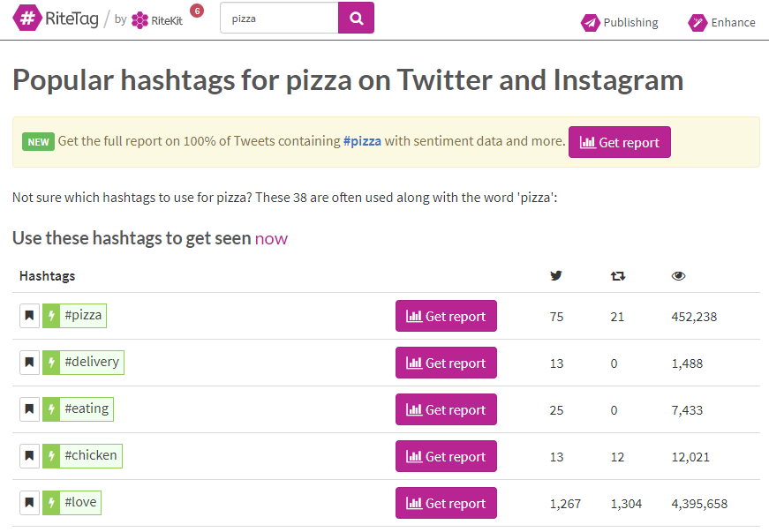The height and width of the screenshot is (532, 769).
Task: Bookmark the #delivery hashtag
Action: point(29,363)
